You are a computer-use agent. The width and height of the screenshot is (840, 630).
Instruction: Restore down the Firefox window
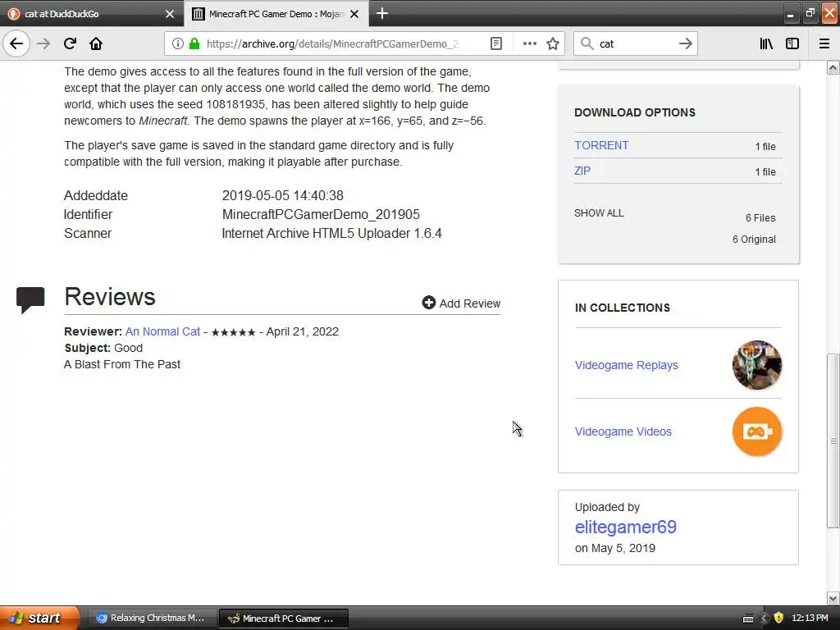pos(810,14)
